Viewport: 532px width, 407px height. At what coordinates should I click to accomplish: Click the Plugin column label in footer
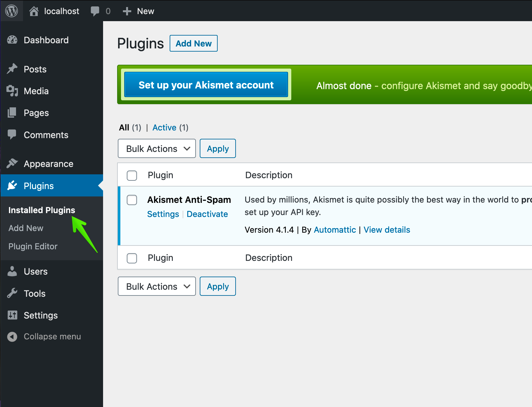(x=160, y=258)
